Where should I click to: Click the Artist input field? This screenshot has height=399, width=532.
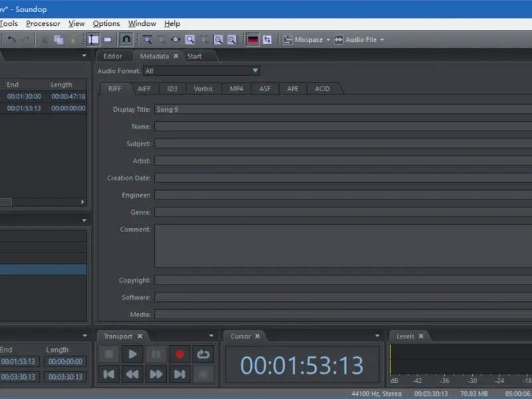tap(342, 161)
